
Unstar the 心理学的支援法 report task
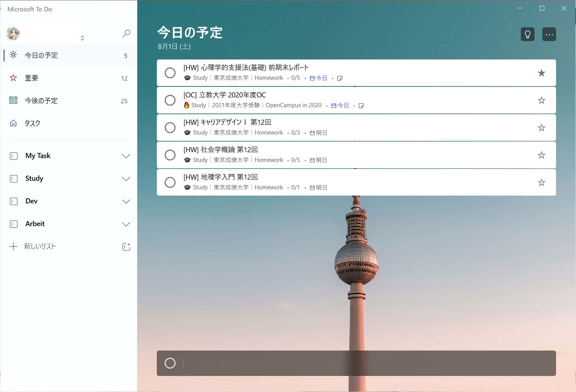541,73
